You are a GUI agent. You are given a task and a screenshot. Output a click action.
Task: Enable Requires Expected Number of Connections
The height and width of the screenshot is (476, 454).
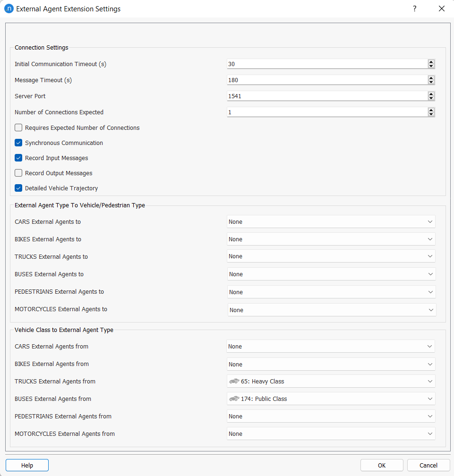click(18, 127)
